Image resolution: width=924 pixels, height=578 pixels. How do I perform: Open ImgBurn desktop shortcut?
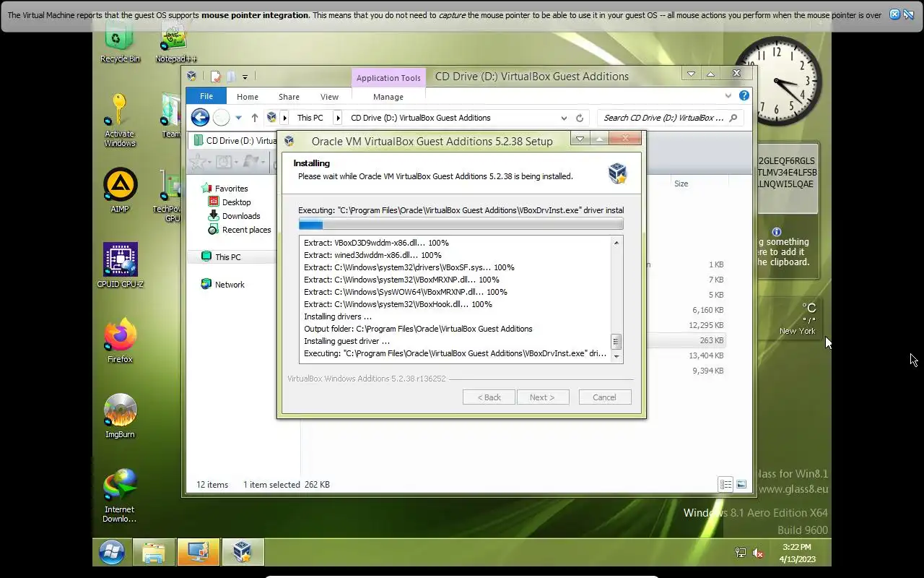[x=120, y=415]
